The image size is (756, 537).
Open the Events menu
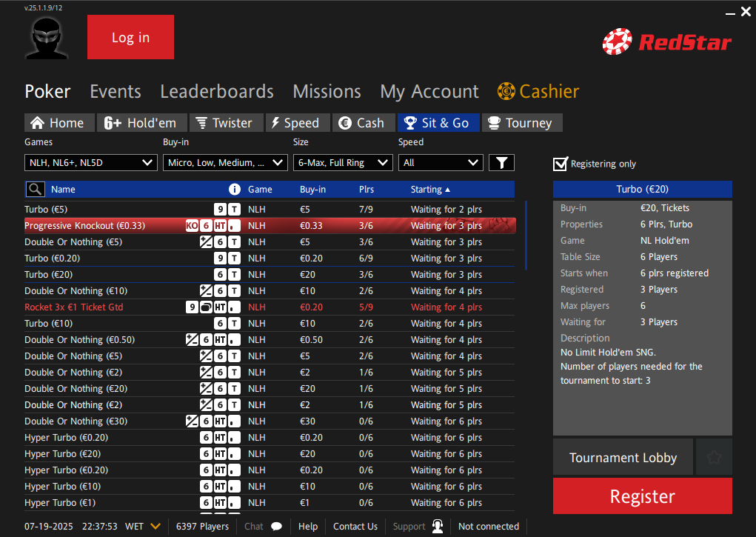click(x=116, y=91)
